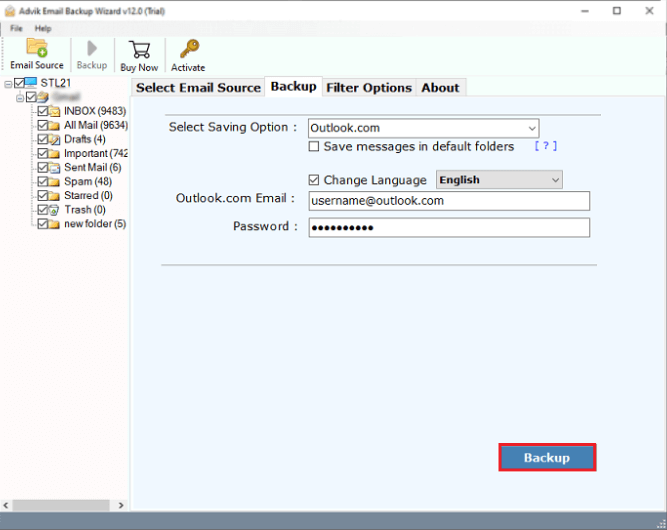Viewport: 667px width, 530px height.
Task: Select the Drafts (4) tree label
Action: (85, 139)
